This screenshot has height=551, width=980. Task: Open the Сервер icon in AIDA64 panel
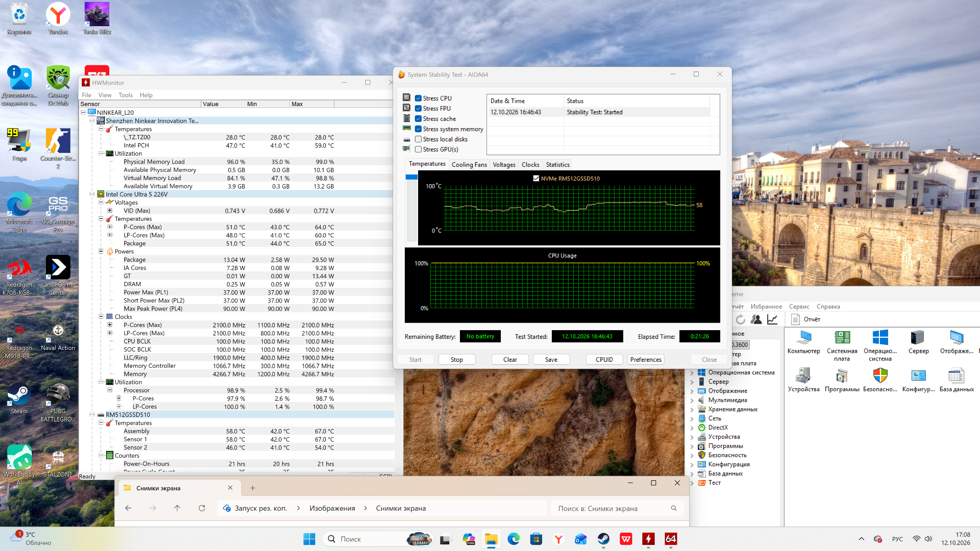918,342
